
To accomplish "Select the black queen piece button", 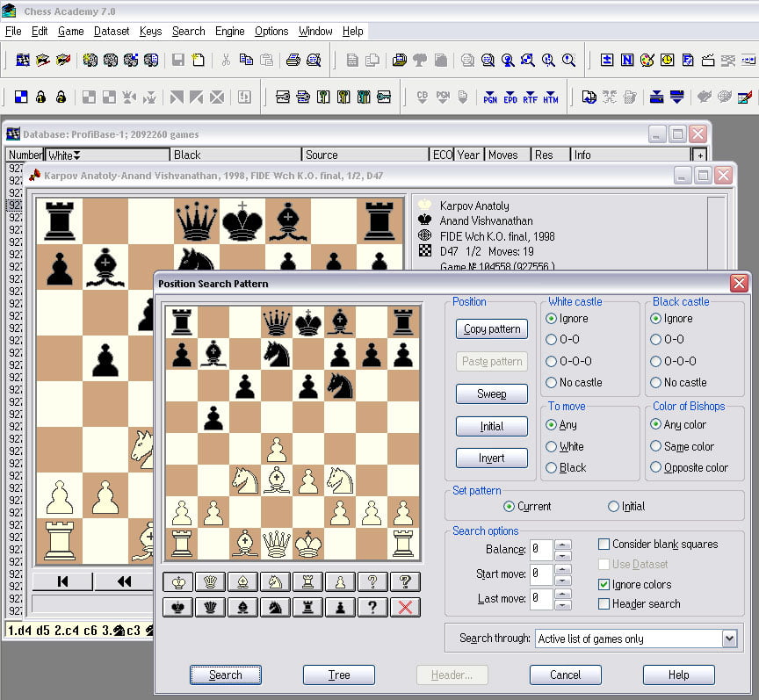I will pyautogui.click(x=209, y=607).
